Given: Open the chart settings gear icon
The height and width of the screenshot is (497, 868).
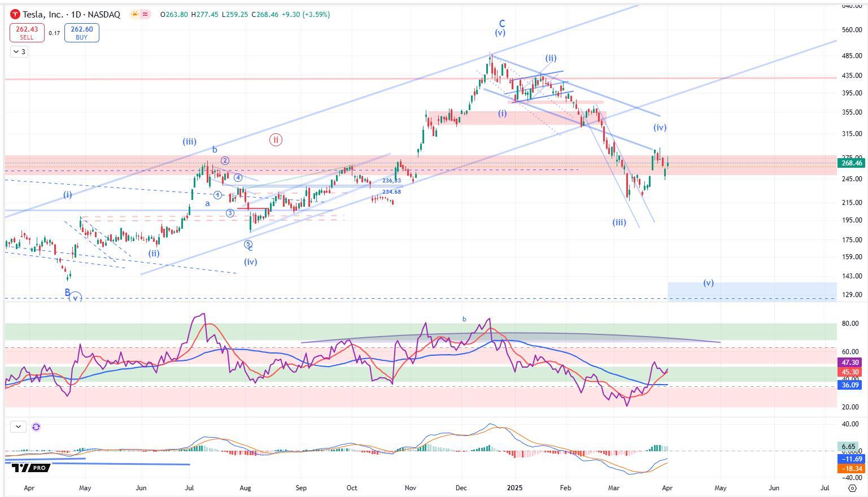Looking at the screenshot, I should point(853,488).
